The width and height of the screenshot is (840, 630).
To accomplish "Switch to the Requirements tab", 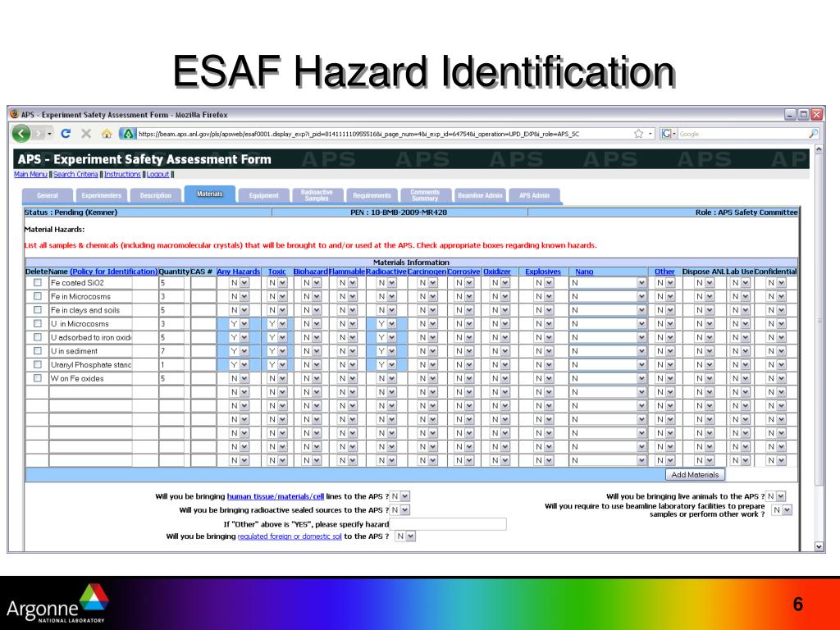I will pos(372,195).
